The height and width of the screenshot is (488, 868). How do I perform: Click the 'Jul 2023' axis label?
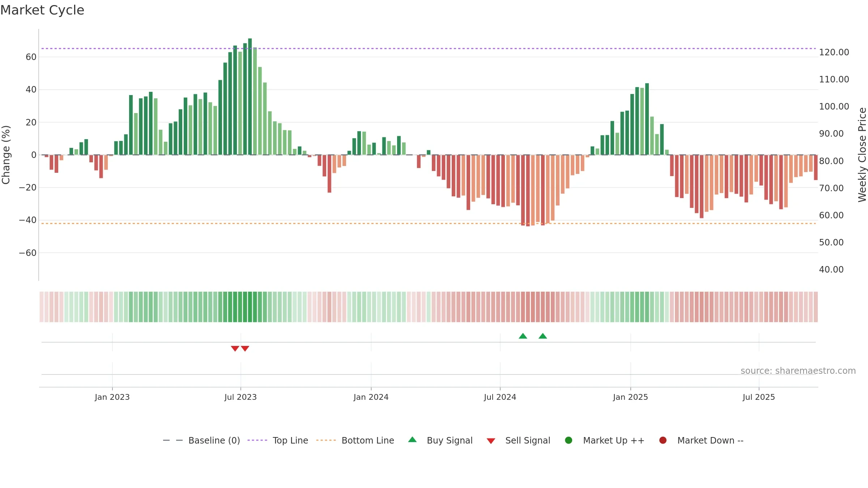pyautogui.click(x=241, y=397)
